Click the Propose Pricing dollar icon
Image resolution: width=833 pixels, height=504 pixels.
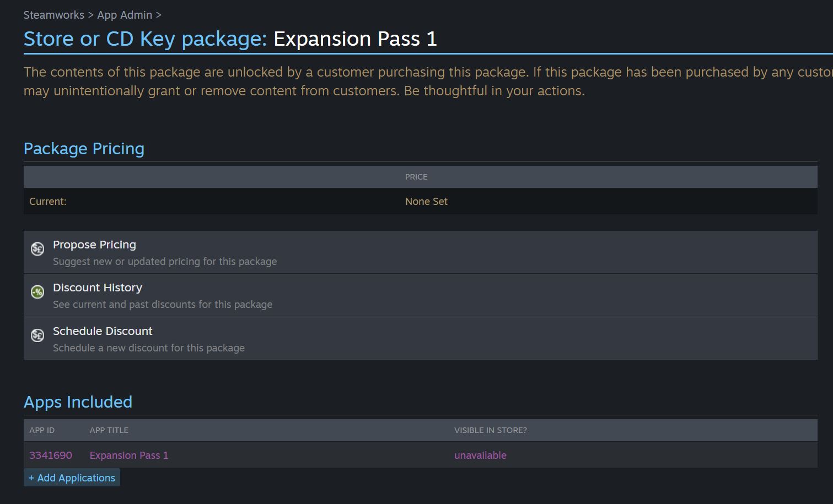[x=37, y=248]
